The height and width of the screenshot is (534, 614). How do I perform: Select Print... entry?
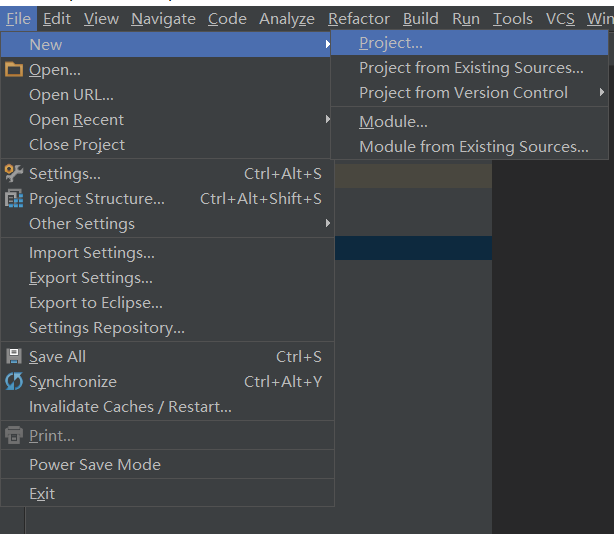tap(168, 436)
